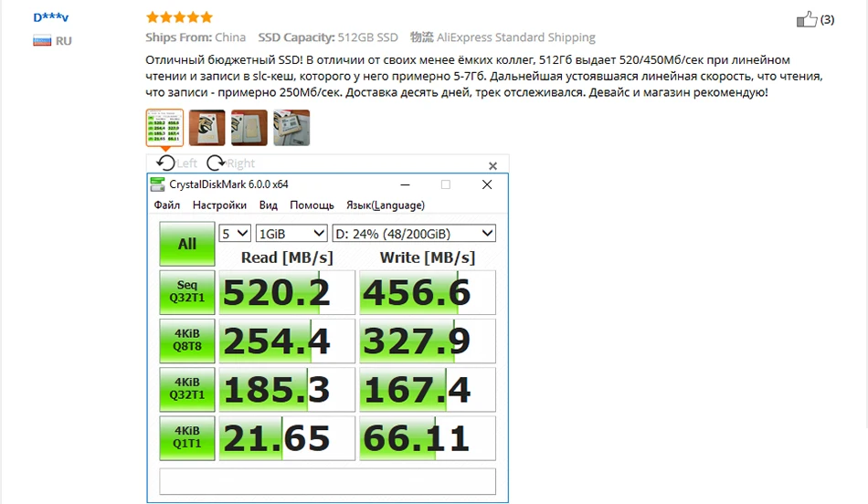Click the Ships From: China text

pos(196,37)
